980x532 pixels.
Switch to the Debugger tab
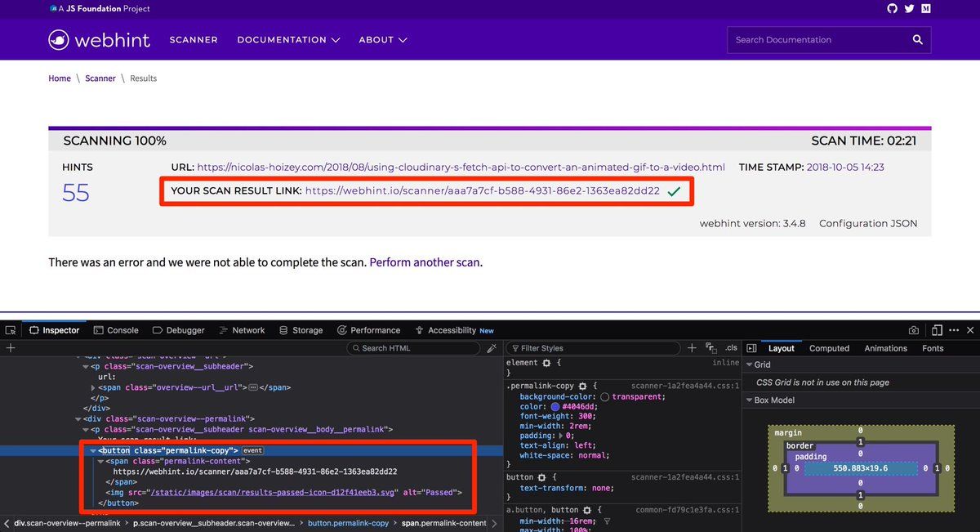(177, 330)
